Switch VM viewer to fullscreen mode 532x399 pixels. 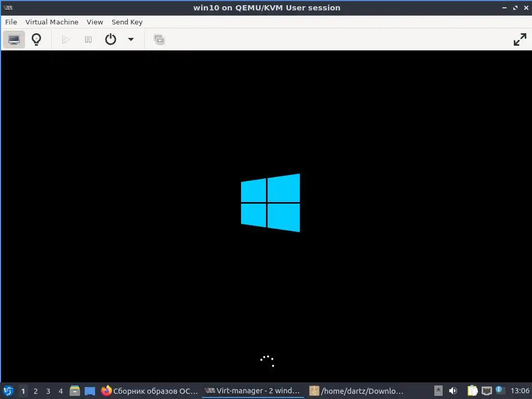[520, 39]
